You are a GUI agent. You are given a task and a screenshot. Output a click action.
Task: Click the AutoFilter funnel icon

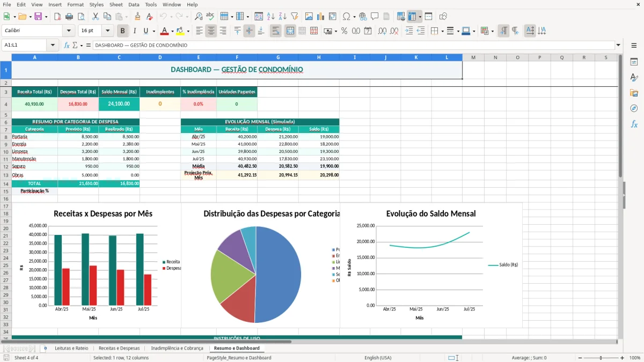[x=294, y=17]
